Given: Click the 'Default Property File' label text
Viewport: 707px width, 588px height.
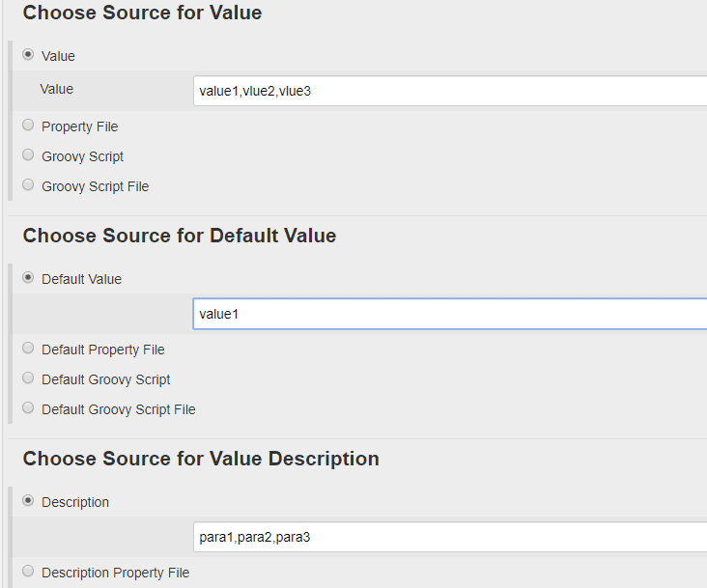Looking at the screenshot, I should [102, 350].
